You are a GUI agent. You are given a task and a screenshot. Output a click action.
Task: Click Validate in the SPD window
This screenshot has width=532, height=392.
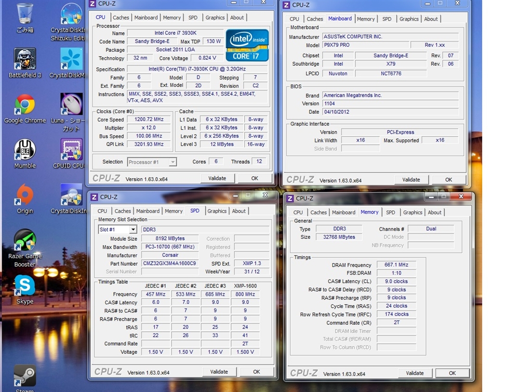click(x=219, y=372)
